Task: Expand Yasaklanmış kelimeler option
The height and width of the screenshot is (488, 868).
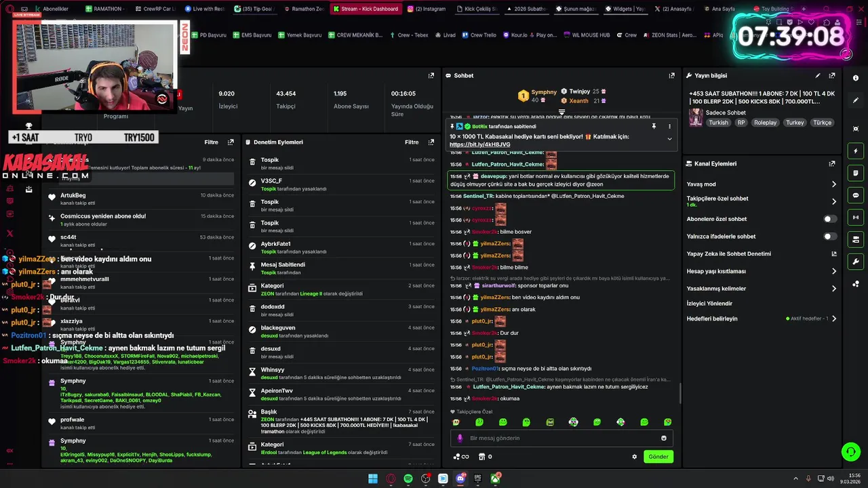Action: 833,289
